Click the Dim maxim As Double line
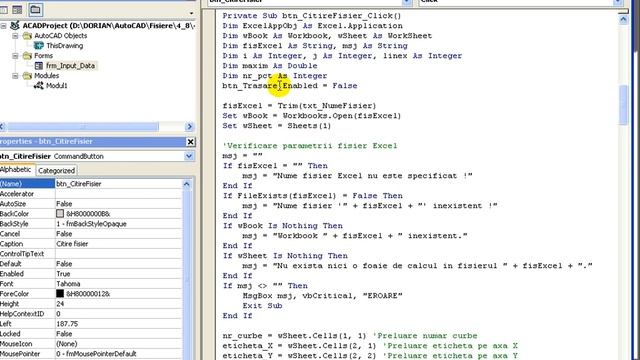640x360 pixels. (x=270, y=66)
